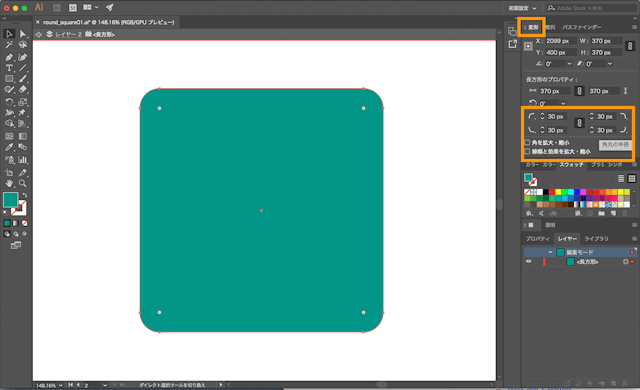Select the Rectangle tool
The image size is (640, 390).
tap(9, 79)
